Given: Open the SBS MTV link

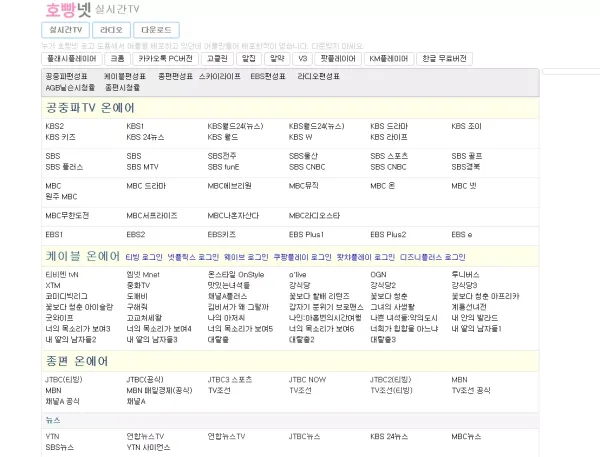Looking at the screenshot, I should coord(142,167).
